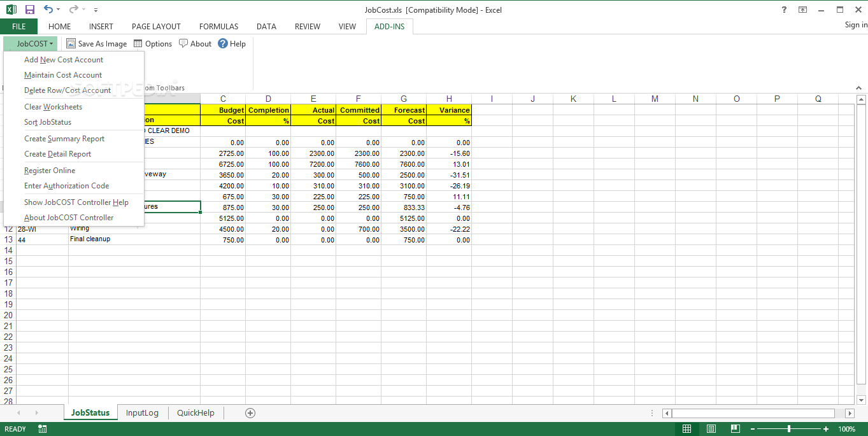Start macro recording from the status bar

coord(42,429)
